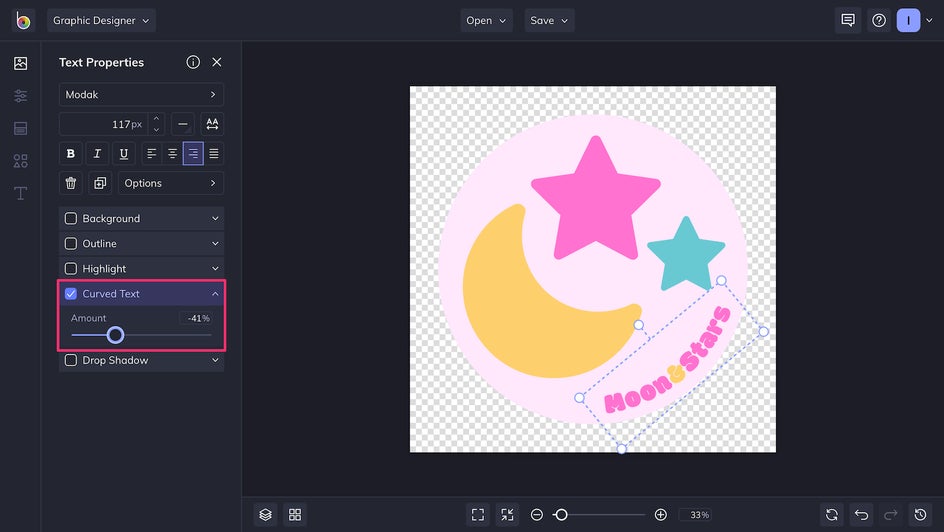Click the 33% zoom value field
The image size is (944, 532).
tap(697, 515)
